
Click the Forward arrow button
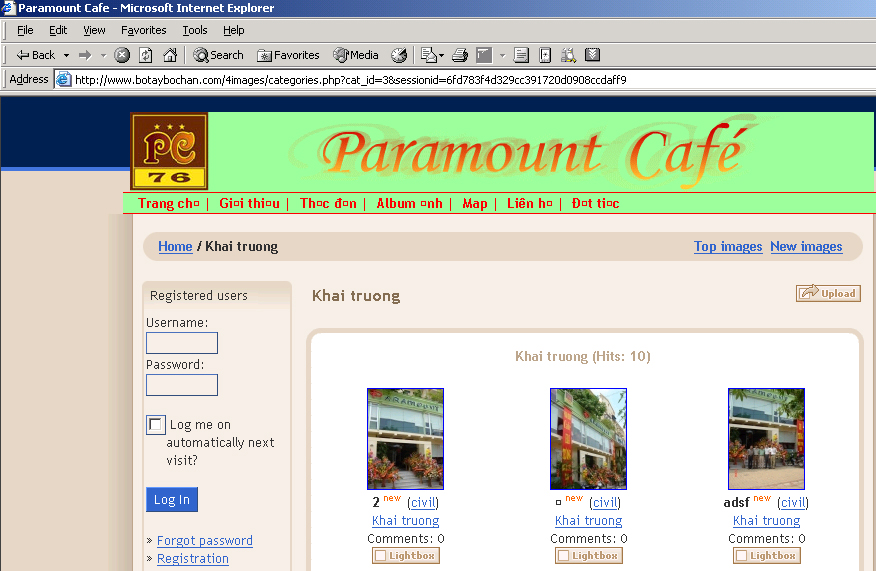85,55
